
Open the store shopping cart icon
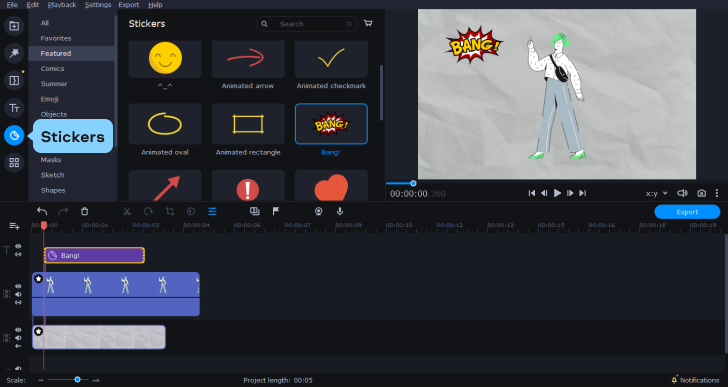pos(368,23)
